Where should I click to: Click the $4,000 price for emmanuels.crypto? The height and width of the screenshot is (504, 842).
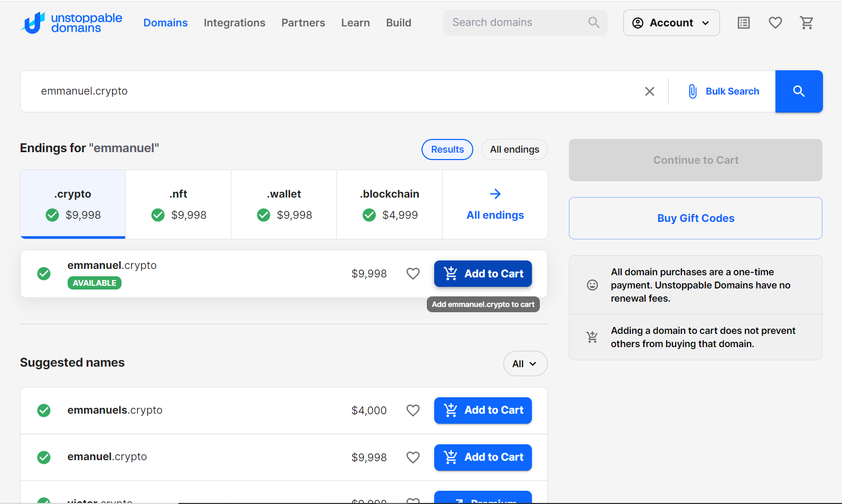(x=369, y=410)
